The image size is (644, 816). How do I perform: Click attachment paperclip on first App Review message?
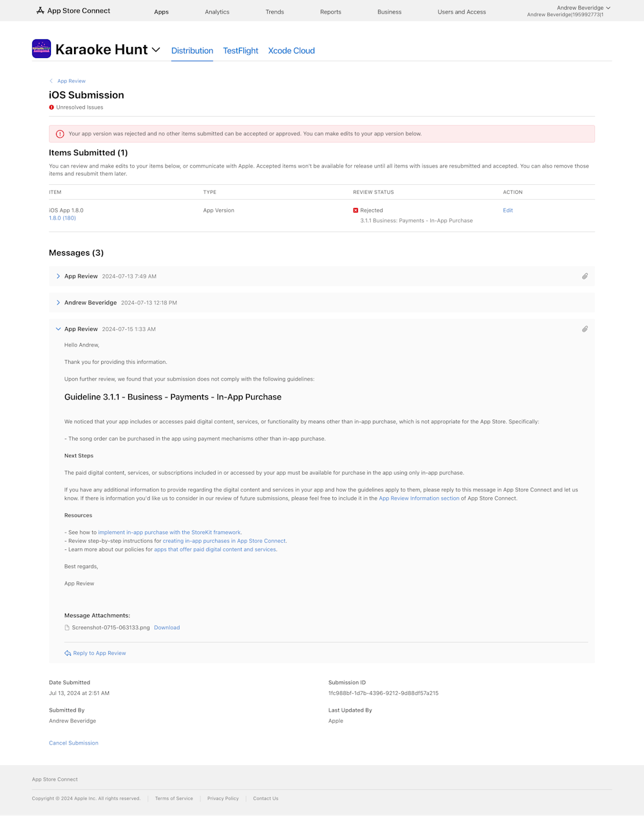(585, 276)
